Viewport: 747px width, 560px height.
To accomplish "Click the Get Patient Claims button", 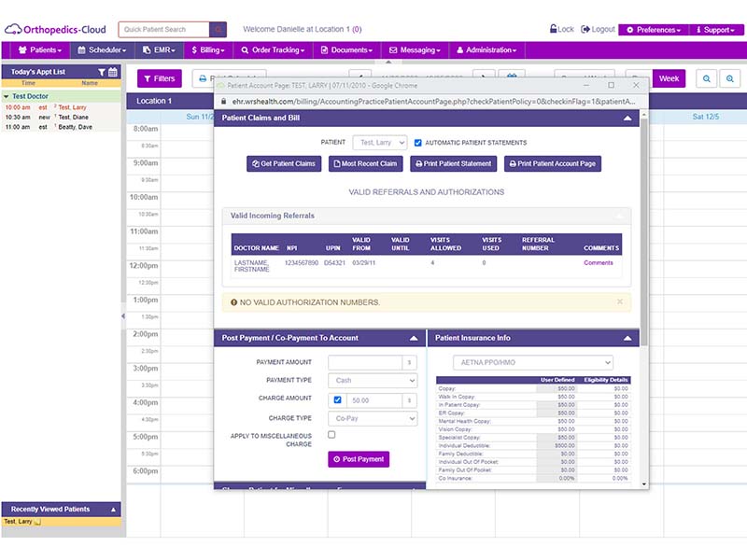I will pyautogui.click(x=284, y=164).
